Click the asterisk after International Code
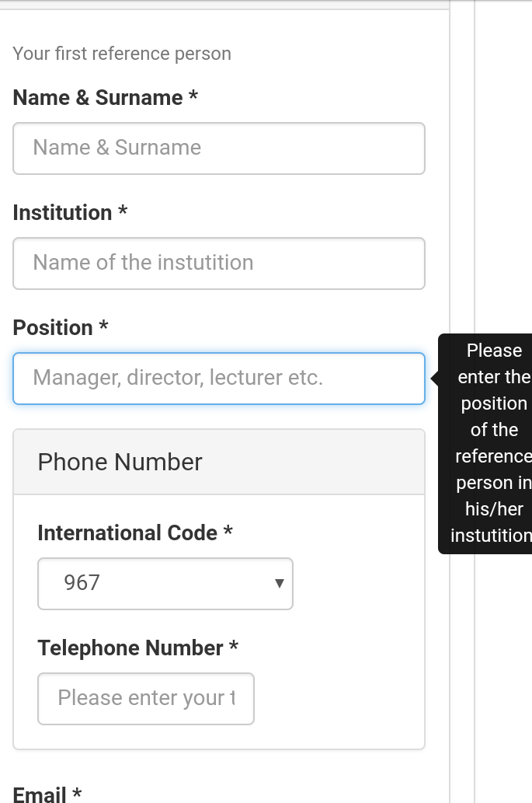This screenshot has width=532, height=803. (x=228, y=532)
